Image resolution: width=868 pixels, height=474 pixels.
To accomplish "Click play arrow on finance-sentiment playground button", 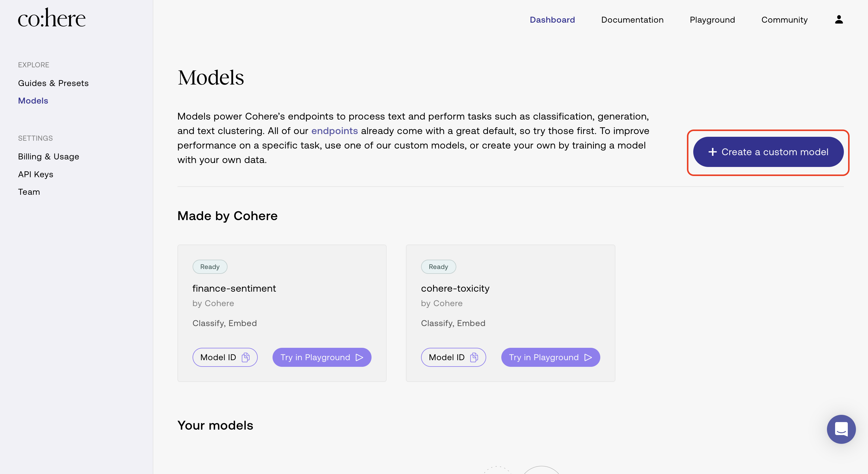I will click(359, 357).
